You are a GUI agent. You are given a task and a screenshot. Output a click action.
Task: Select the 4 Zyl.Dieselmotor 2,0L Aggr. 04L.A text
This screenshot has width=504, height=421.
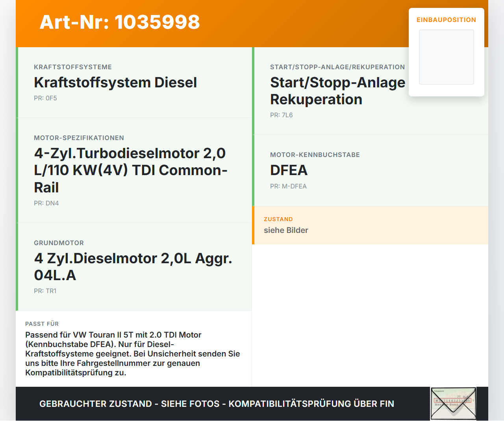(133, 266)
